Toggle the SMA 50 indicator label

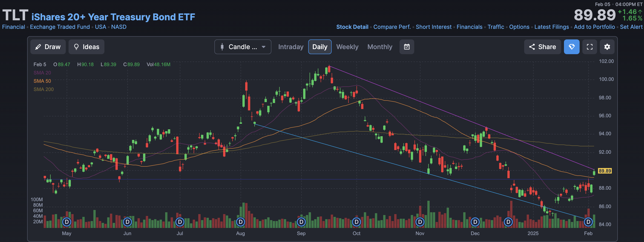(x=42, y=81)
